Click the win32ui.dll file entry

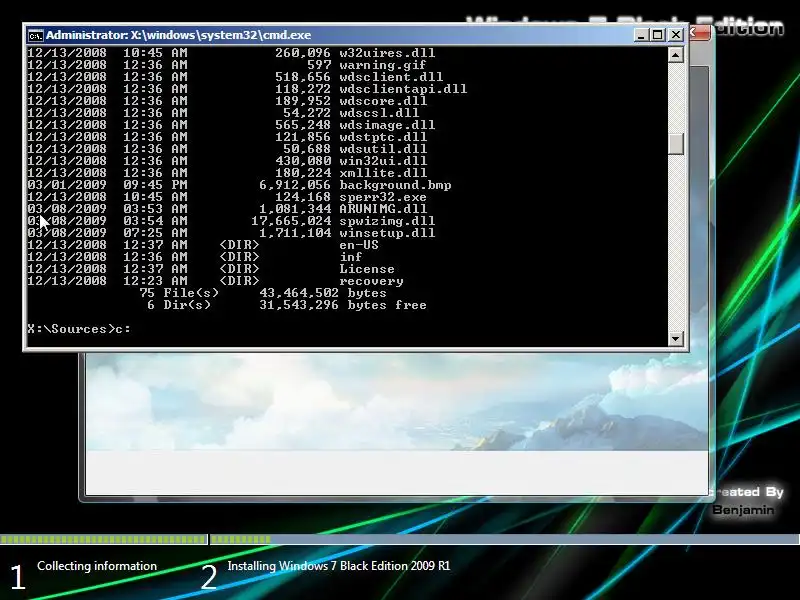point(383,161)
